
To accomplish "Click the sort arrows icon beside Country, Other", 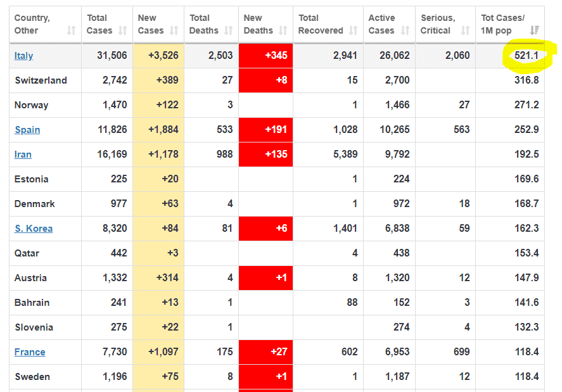I will (x=71, y=30).
